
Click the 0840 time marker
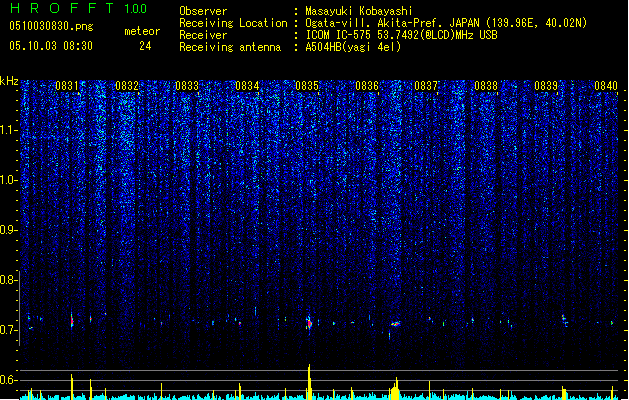click(x=606, y=86)
